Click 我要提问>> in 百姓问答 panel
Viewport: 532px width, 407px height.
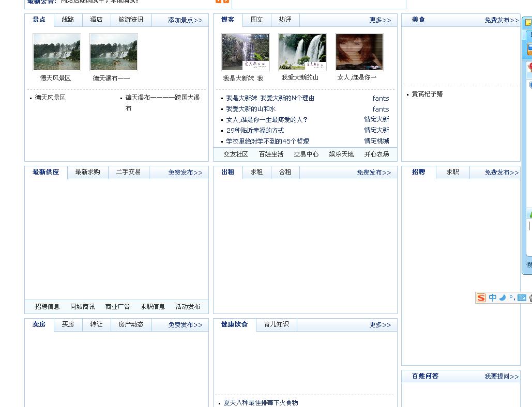tap(501, 377)
